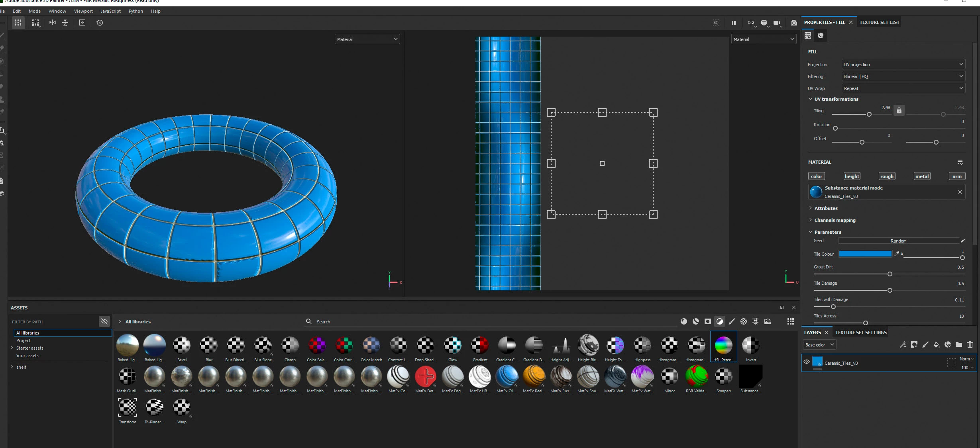Pause rendering with the pause icon

pyautogui.click(x=733, y=23)
